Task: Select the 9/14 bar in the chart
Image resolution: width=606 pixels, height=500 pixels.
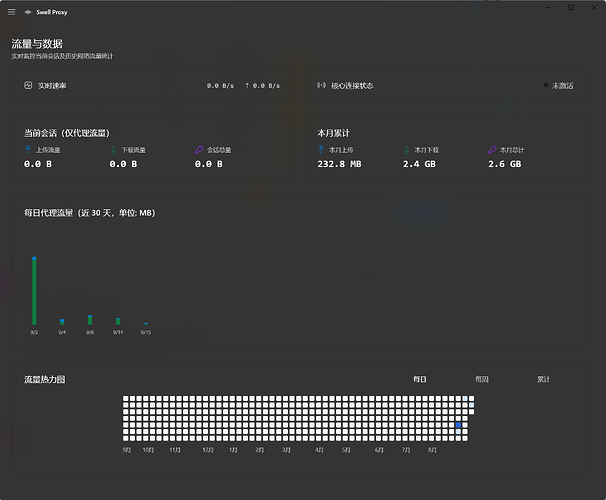Action: coord(118,321)
